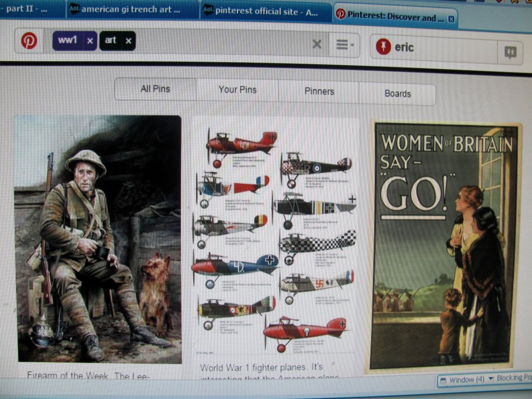Click the Firearm of the Week caption
Screen dimensions: 532x399
click(x=88, y=376)
